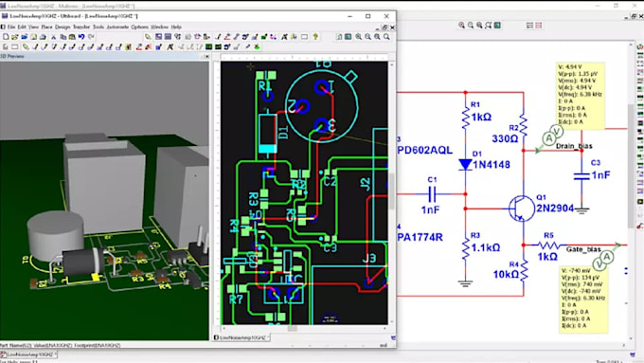Click the Open file icon in Ultiboard toolbar

pyautogui.click(x=15, y=37)
